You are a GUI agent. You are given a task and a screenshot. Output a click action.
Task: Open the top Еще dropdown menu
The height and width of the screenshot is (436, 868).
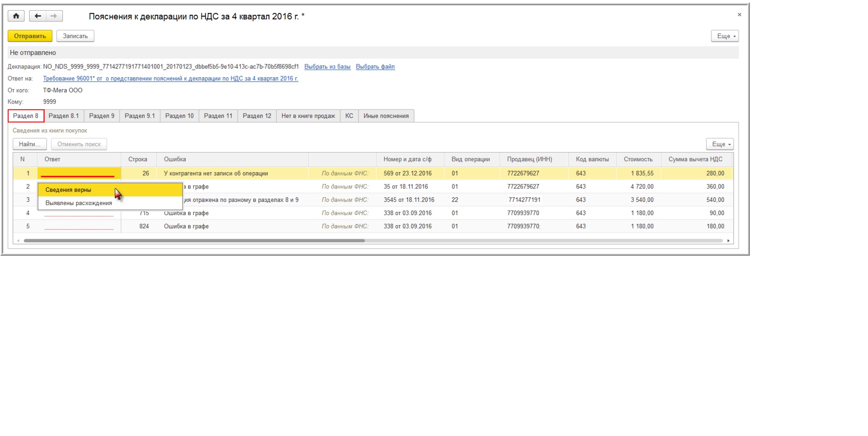pos(725,36)
